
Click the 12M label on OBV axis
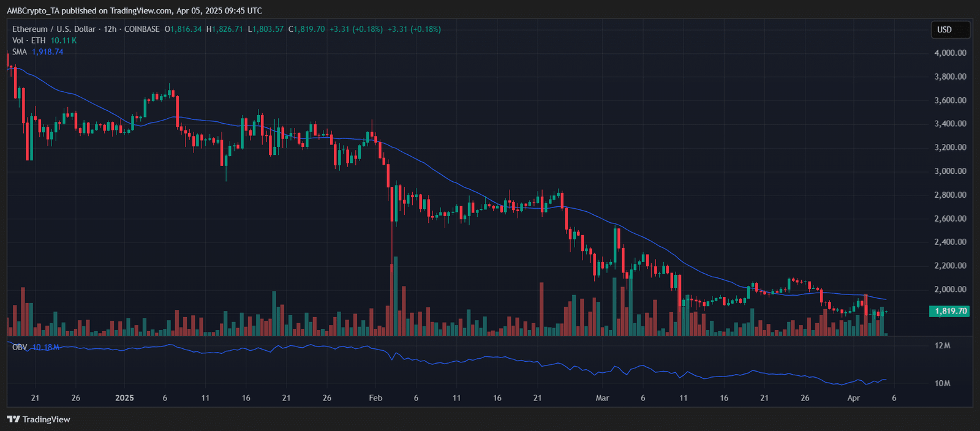click(x=942, y=346)
